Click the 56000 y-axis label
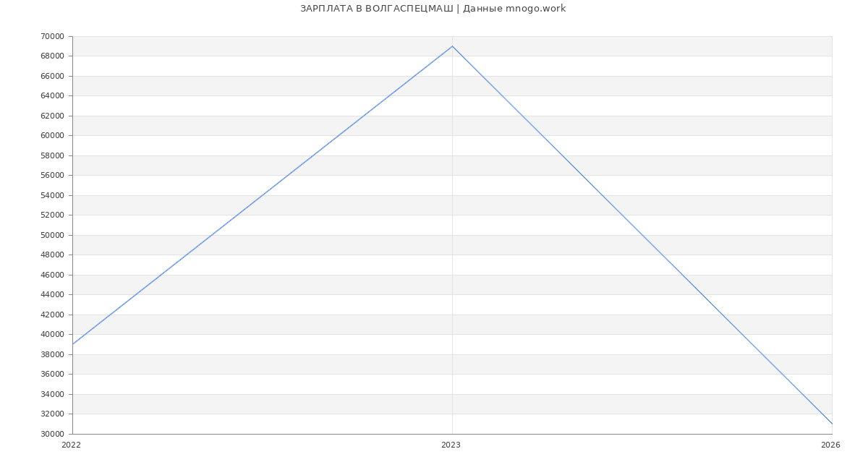 pos(52,176)
